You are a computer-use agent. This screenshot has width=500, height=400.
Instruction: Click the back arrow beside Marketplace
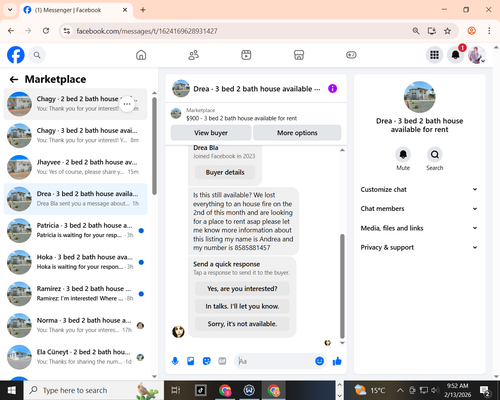[14, 79]
